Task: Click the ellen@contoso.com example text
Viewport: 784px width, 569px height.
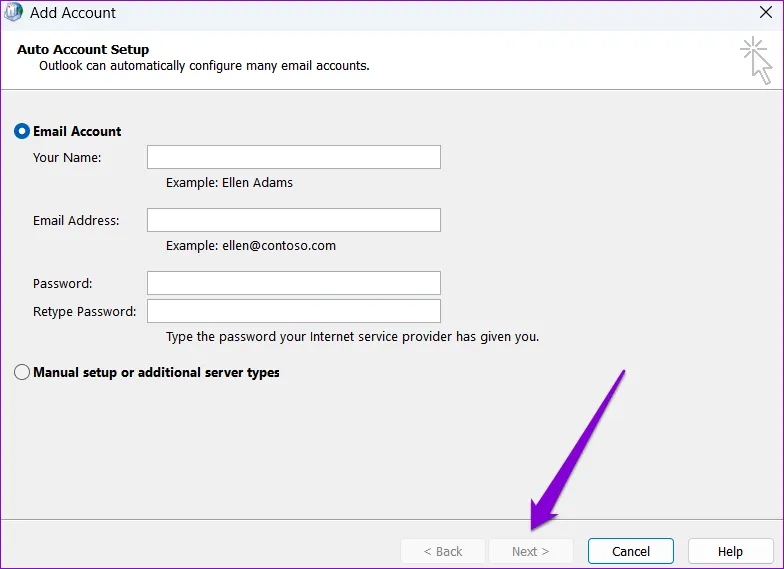Action: point(250,246)
